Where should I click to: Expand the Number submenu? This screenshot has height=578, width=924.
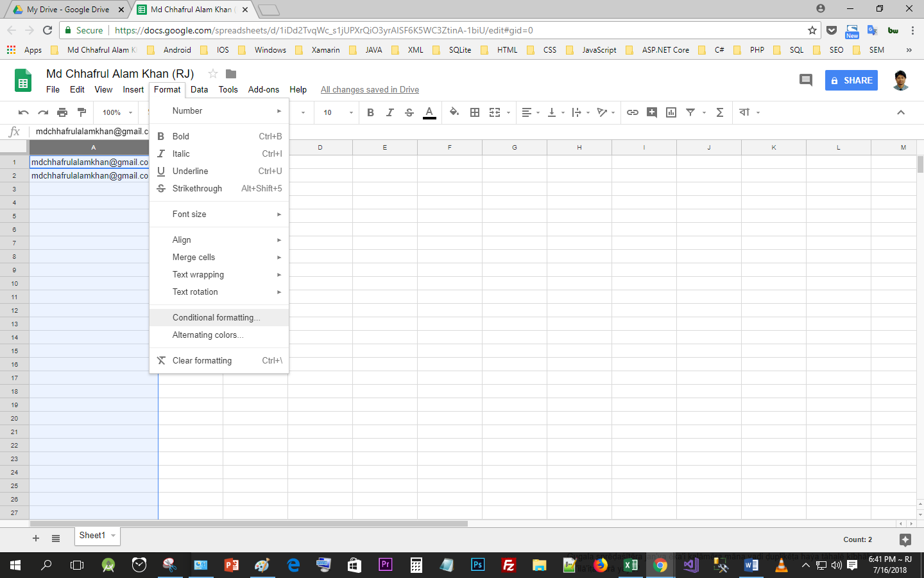point(219,111)
